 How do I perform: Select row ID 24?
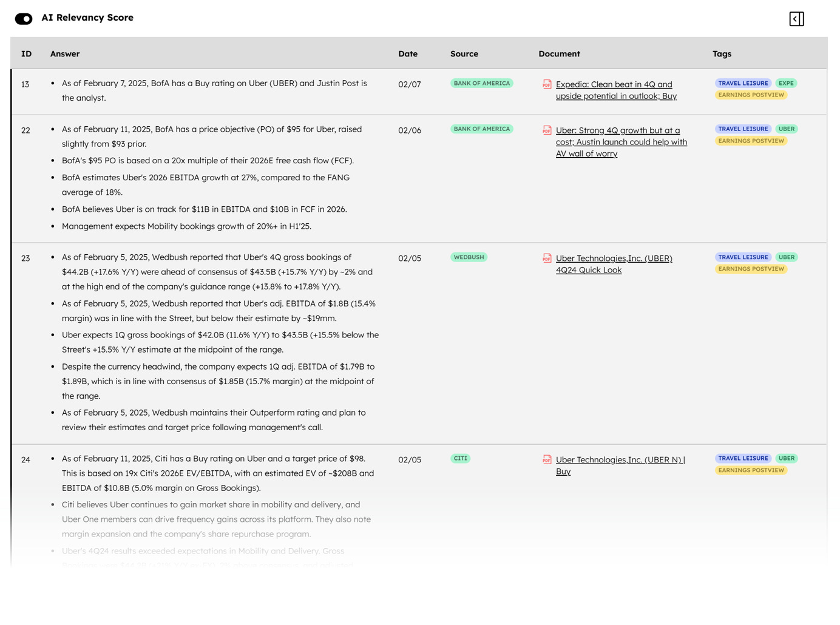pos(25,460)
